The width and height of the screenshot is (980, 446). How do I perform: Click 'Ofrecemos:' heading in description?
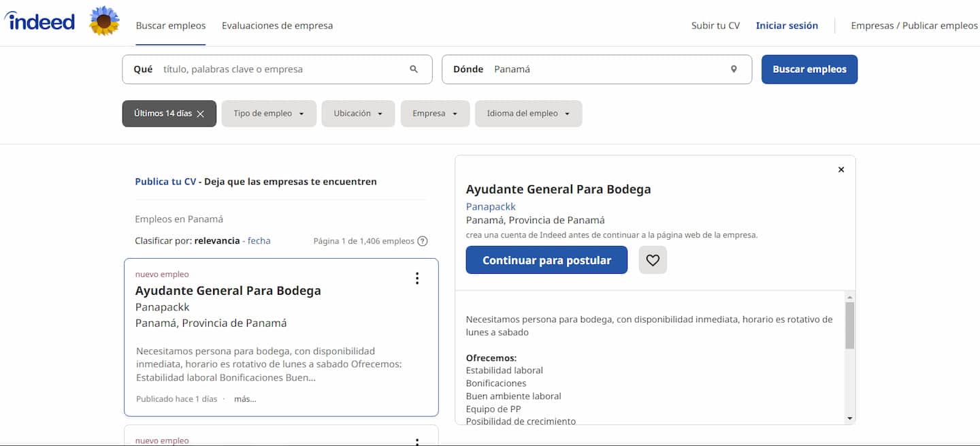coord(491,358)
